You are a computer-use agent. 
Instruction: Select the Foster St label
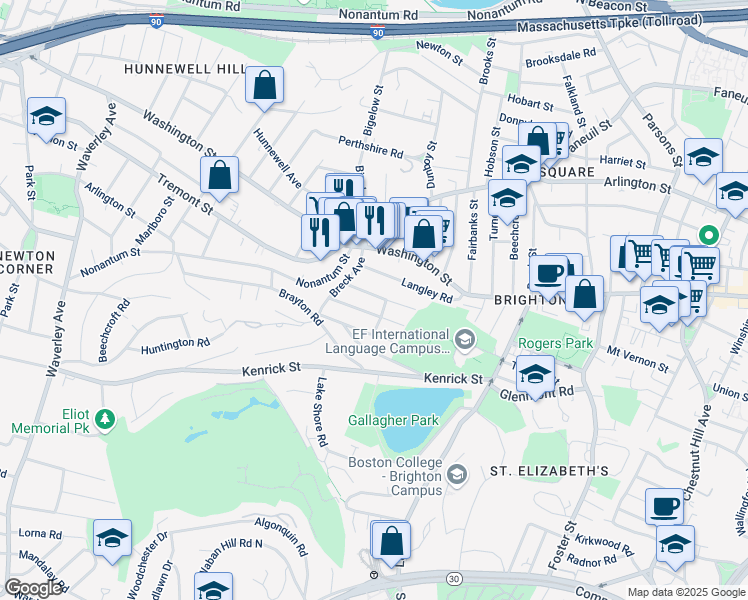[562, 545]
